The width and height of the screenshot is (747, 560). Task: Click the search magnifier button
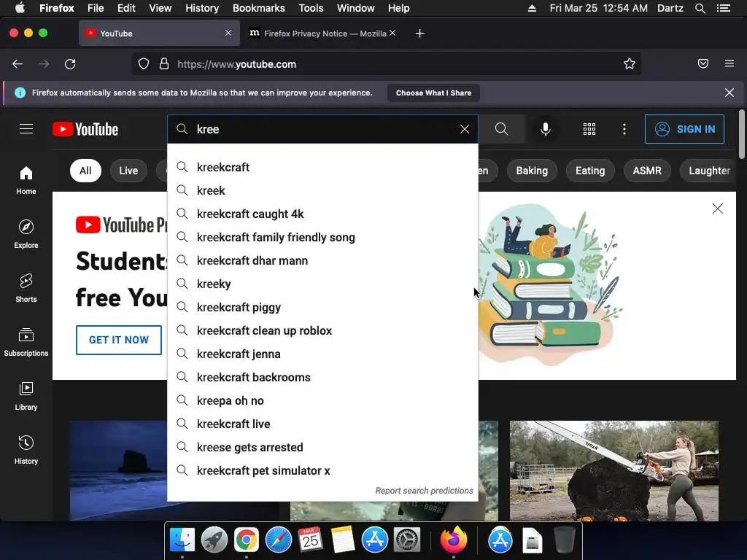(x=501, y=129)
